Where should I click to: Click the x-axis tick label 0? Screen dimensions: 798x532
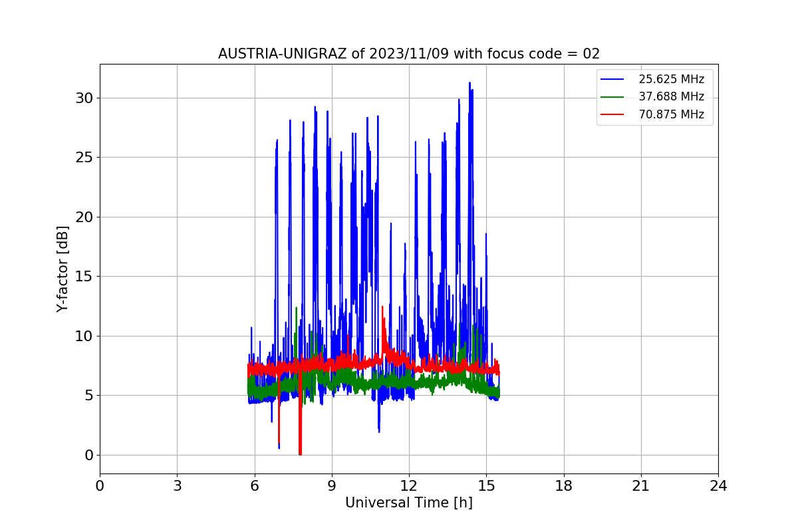(x=100, y=485)
